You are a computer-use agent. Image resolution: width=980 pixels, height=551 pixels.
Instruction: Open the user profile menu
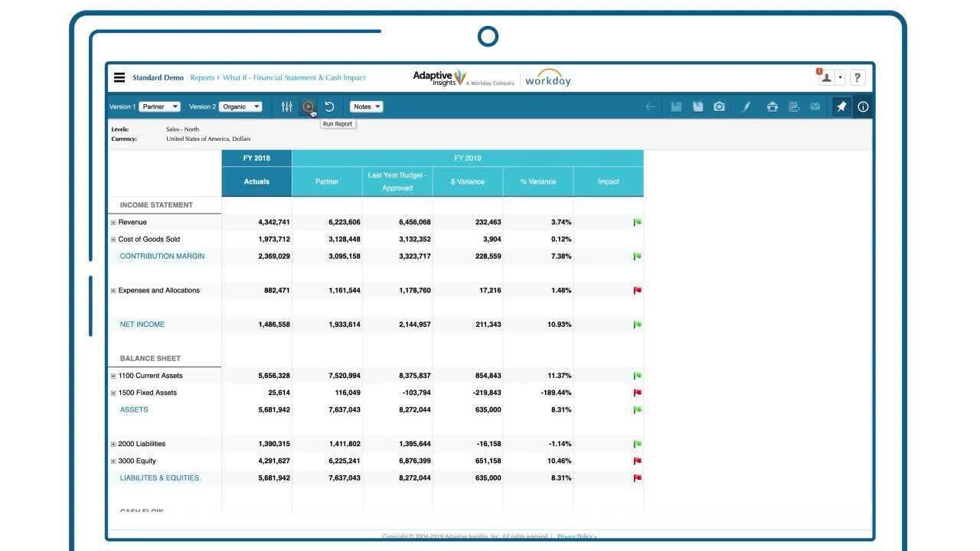coord(830,77)
